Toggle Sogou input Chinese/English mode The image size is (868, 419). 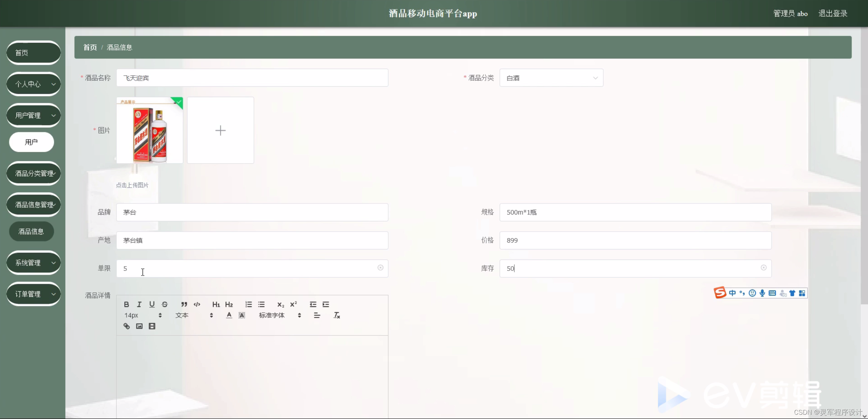tap(732, 293)
